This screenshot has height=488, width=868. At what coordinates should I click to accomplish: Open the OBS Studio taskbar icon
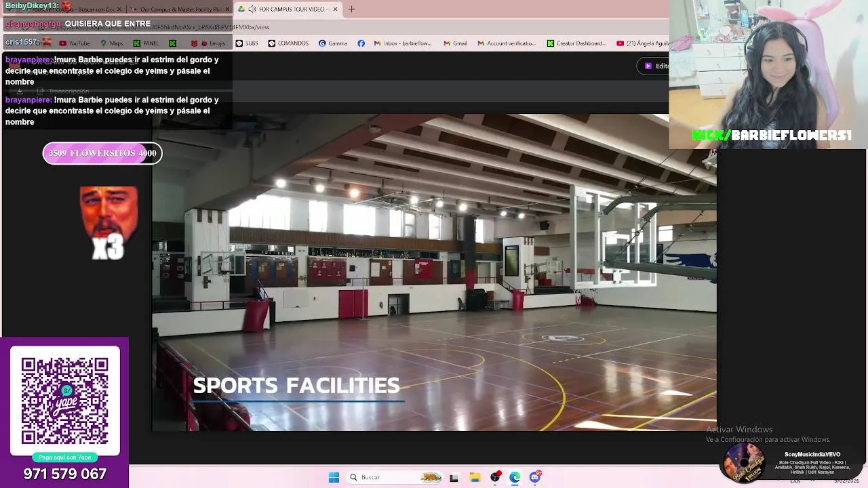coord(495,477)
